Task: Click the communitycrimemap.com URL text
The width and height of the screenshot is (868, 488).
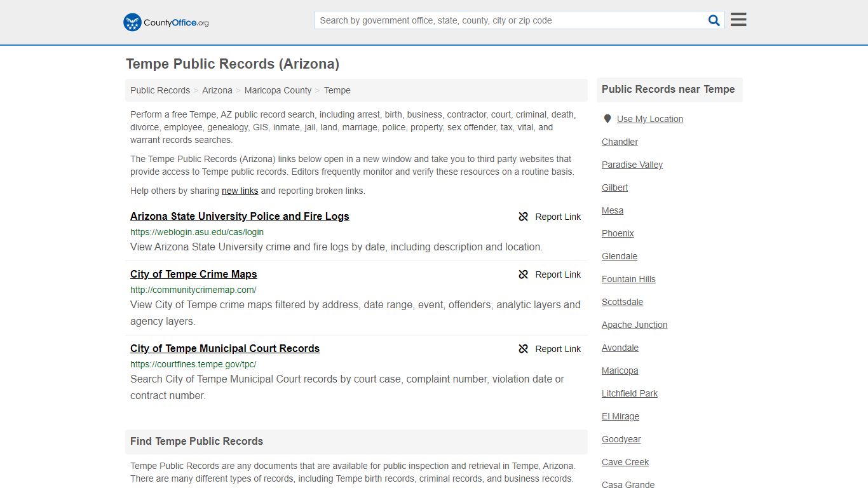Action: pyautogui.click(x=193, y=290)
